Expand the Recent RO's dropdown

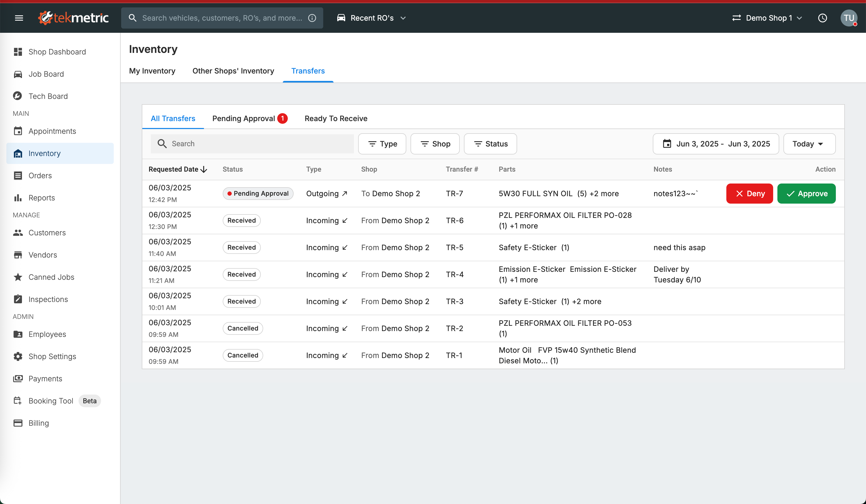[x=372, y=18]
